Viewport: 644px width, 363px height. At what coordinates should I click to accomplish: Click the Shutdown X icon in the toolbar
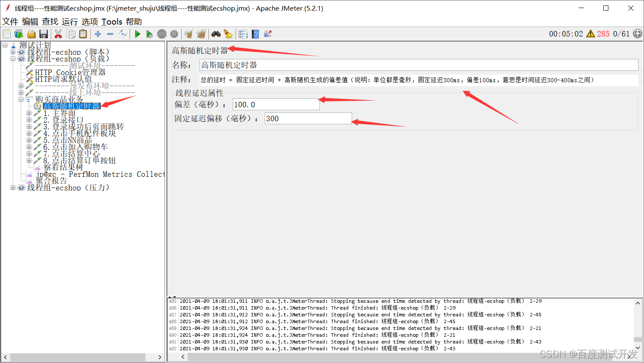(174, 34)
